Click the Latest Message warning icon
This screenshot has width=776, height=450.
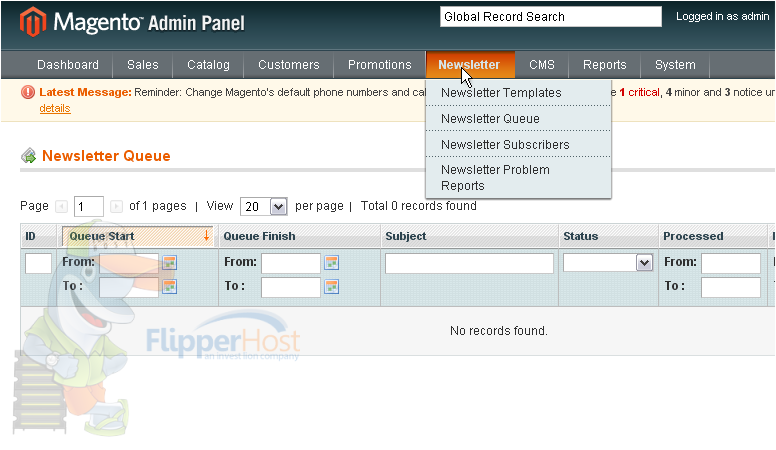pyautogui.click(x=28, y=92)
